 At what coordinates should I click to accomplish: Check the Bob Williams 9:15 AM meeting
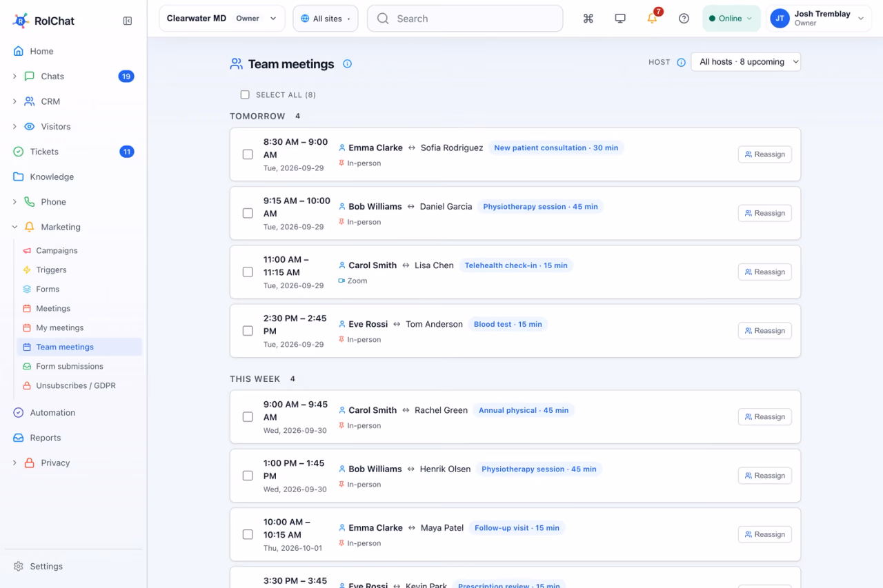coord(248,213)
